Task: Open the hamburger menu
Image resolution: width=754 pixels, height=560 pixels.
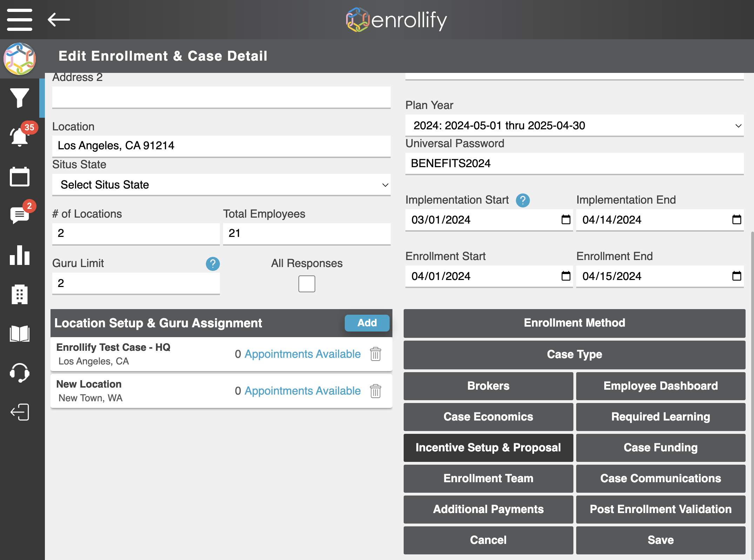Action: [x=20, y=20]
